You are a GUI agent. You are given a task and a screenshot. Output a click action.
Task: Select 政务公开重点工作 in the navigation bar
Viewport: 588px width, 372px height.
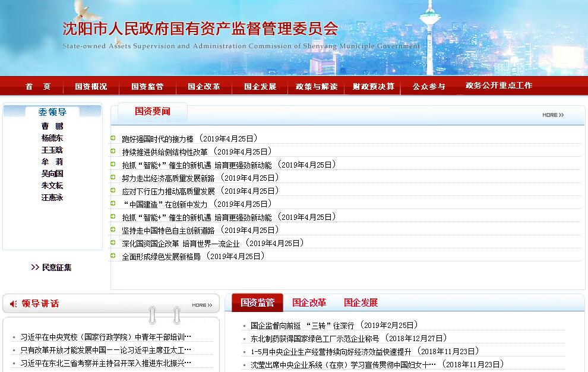point(499,86)
